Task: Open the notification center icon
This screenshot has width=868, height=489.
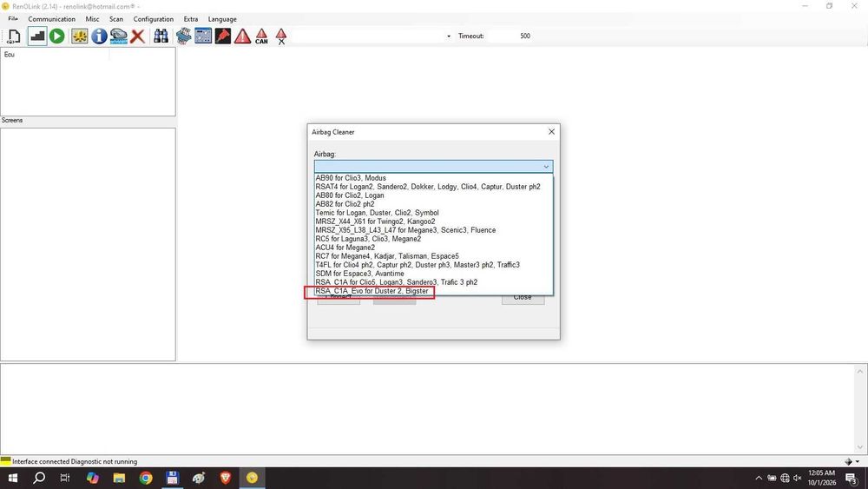Action: [x=852, y=479]
